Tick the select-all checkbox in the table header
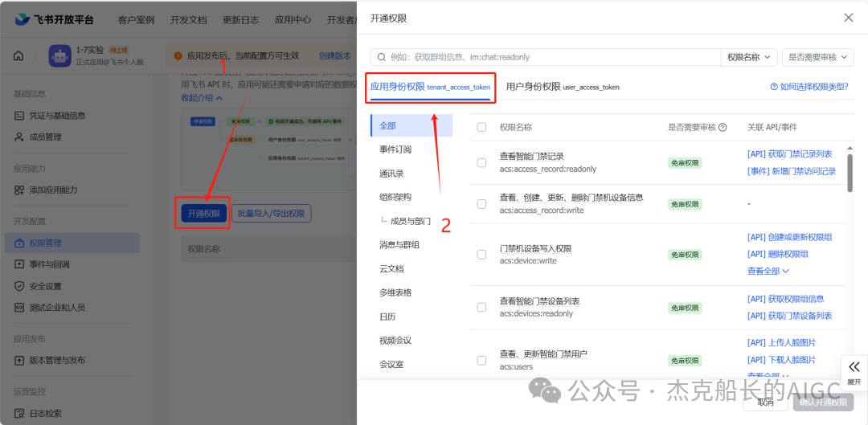The height and width of the screenshot is (425, 868). click(481, 127)
